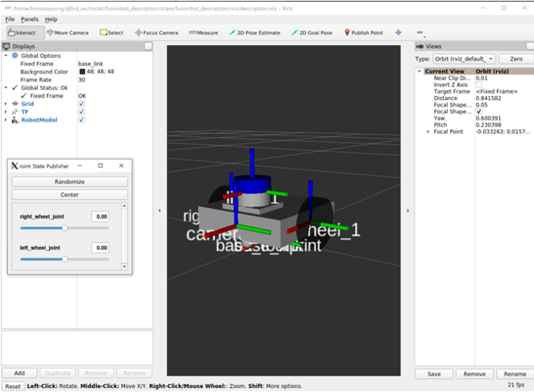This screenshot has height=392, width=534.
Task: Click the blue plus add-tool icon
Action: (x=398, y=32)
